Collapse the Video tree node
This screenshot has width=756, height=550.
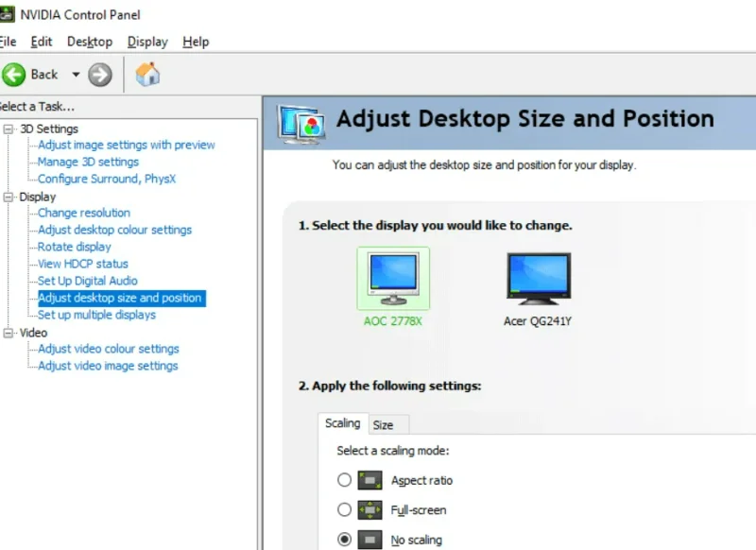(9, 333)
